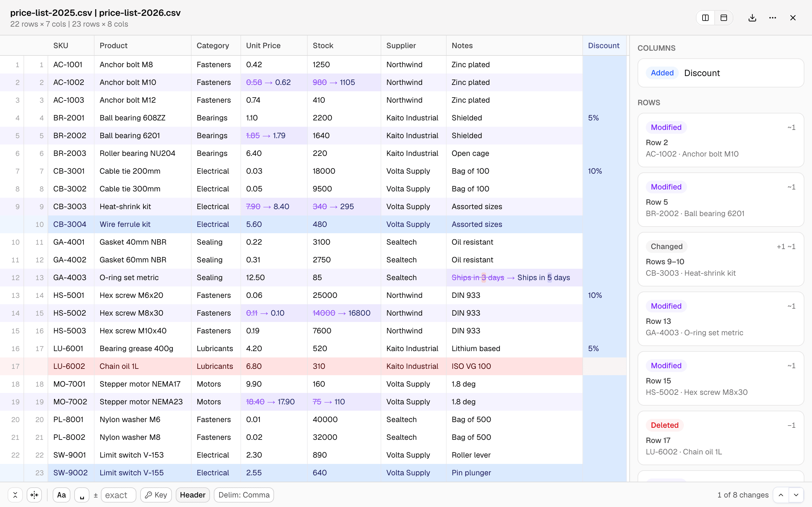Open the Added Discount column card
Screen dimensions: 812x507
click(x=721, y=73)
